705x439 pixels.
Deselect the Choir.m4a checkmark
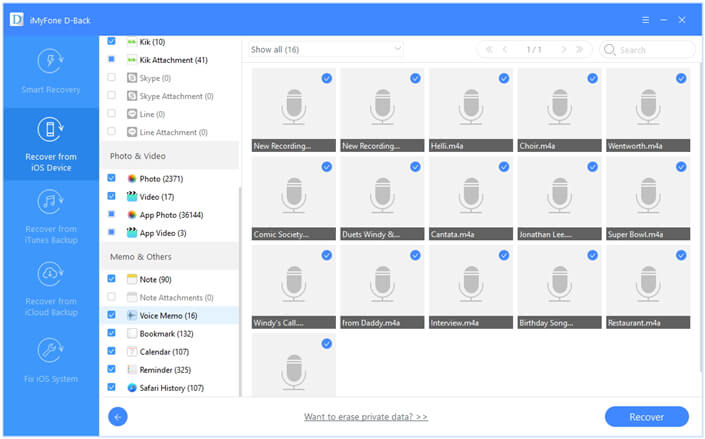coord(592,78)
